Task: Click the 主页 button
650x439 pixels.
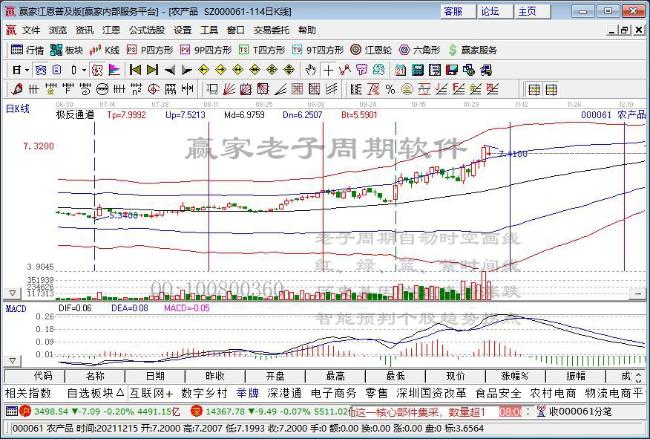Action: tap(531, 11)
